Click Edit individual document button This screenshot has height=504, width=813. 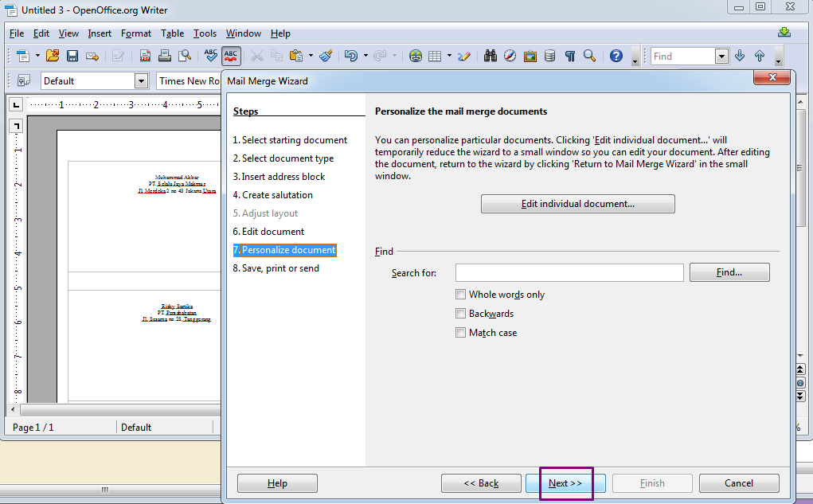[x=577, y=203]
